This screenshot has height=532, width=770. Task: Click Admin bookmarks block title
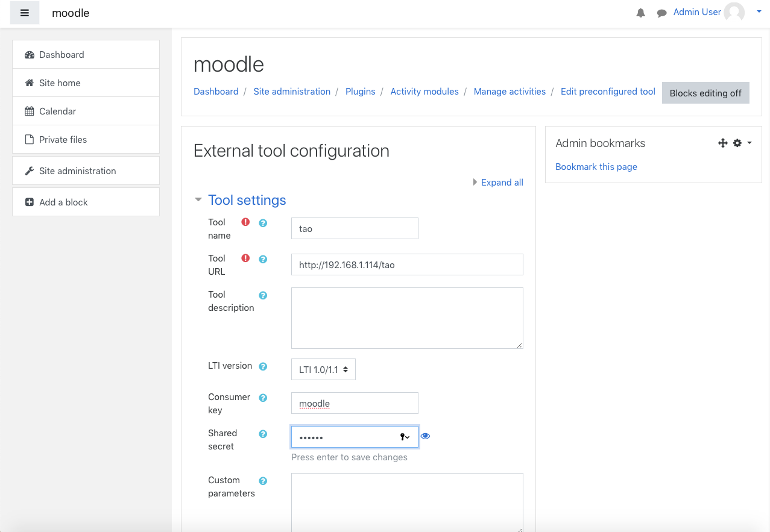coord(601,143)
